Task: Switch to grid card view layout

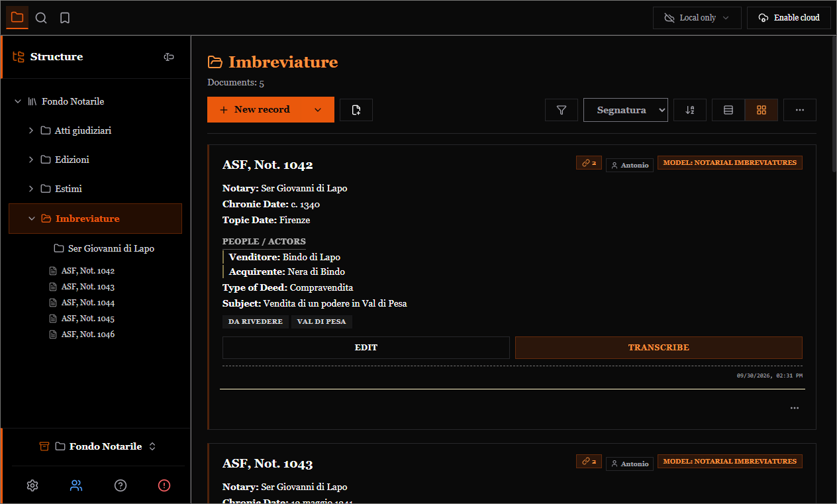Action: click(x=762, y=110)
